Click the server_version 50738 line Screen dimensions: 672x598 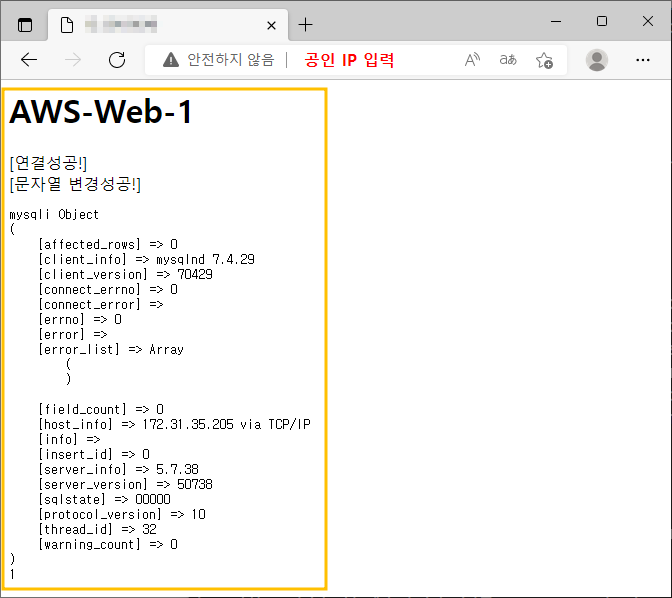tap(126, 484)
